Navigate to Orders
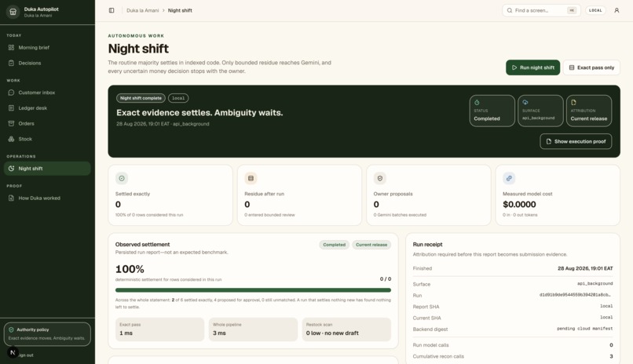 47,123
